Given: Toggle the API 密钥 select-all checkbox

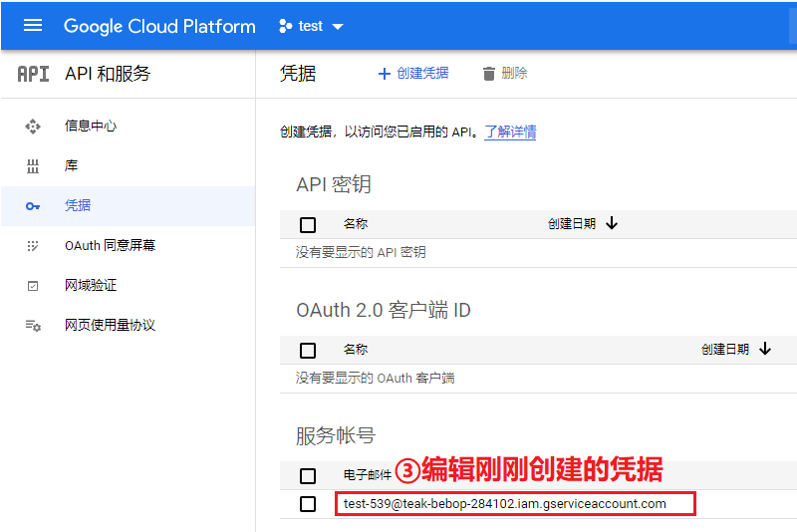Looking at the screenshot, I should (308, 225).
